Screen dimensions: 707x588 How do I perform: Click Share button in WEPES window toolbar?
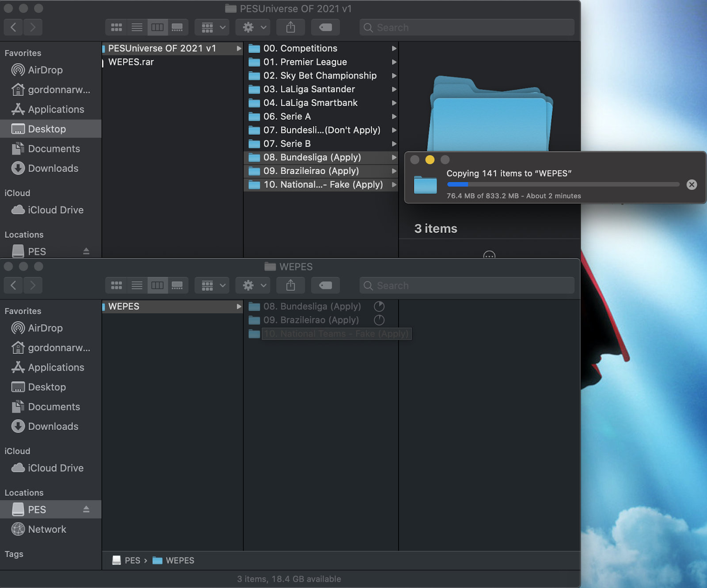pyautogui.click(x=290, y=285)
